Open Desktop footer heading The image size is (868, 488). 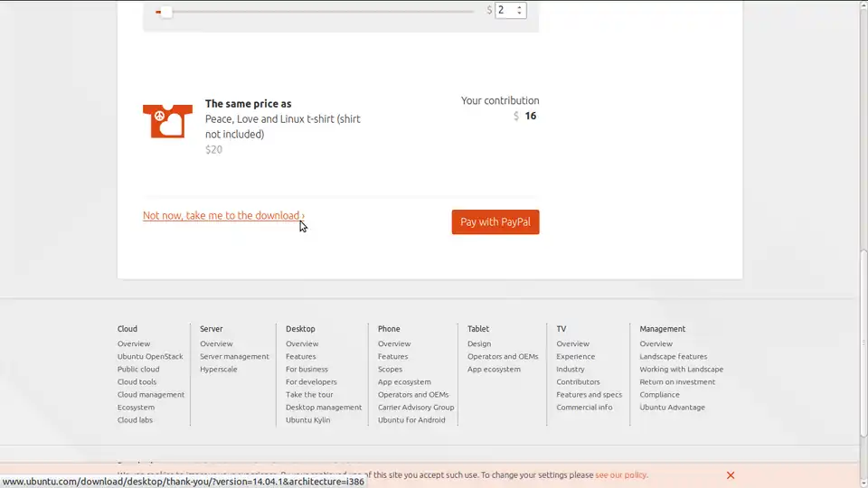click(300, 329)
